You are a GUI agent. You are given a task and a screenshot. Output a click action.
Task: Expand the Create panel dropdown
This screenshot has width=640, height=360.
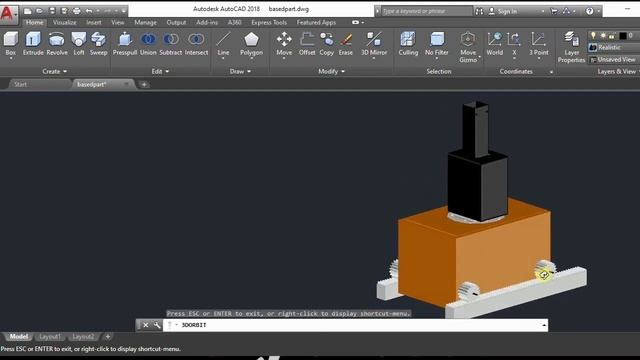[54, 71]
